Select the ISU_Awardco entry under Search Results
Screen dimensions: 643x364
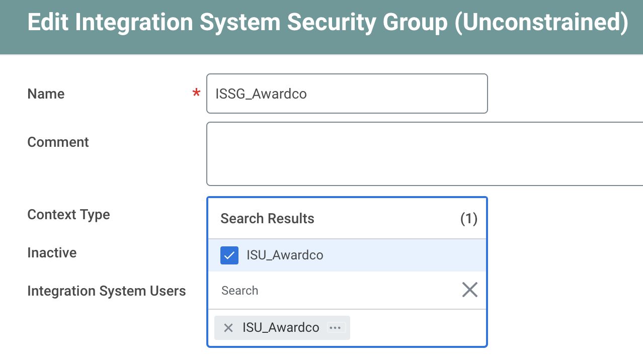(x=284, y=255)
